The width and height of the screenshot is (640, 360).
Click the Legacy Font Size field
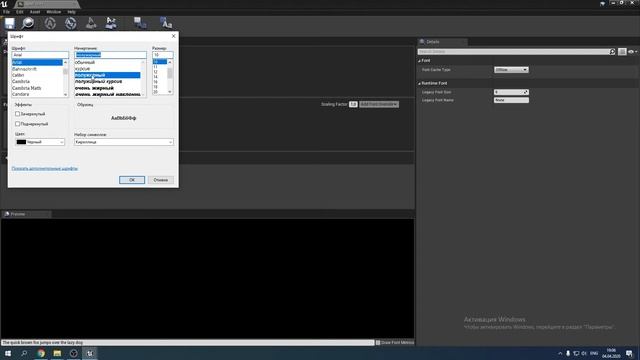(x=511, y=92)
